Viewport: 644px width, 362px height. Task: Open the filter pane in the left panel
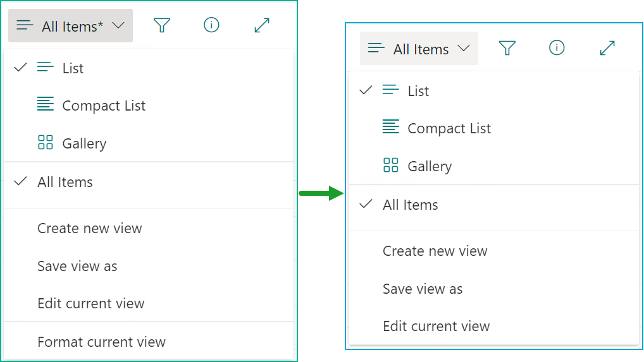click(x=162, y=25)
